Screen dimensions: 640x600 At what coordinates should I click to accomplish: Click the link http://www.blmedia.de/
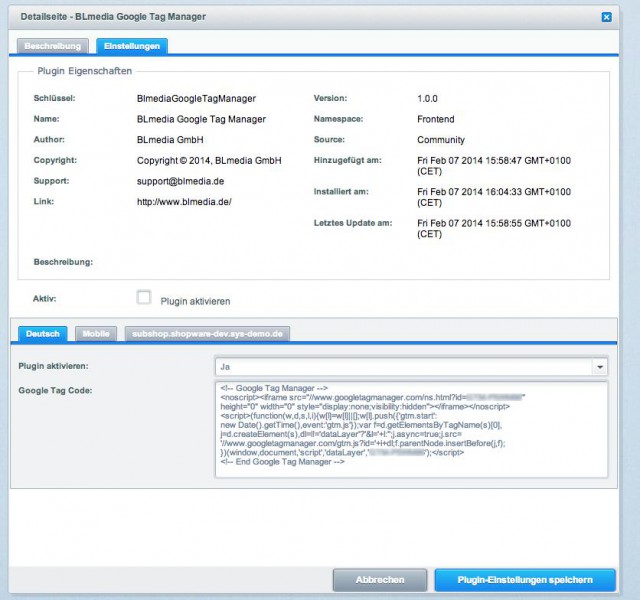[184, 202]
